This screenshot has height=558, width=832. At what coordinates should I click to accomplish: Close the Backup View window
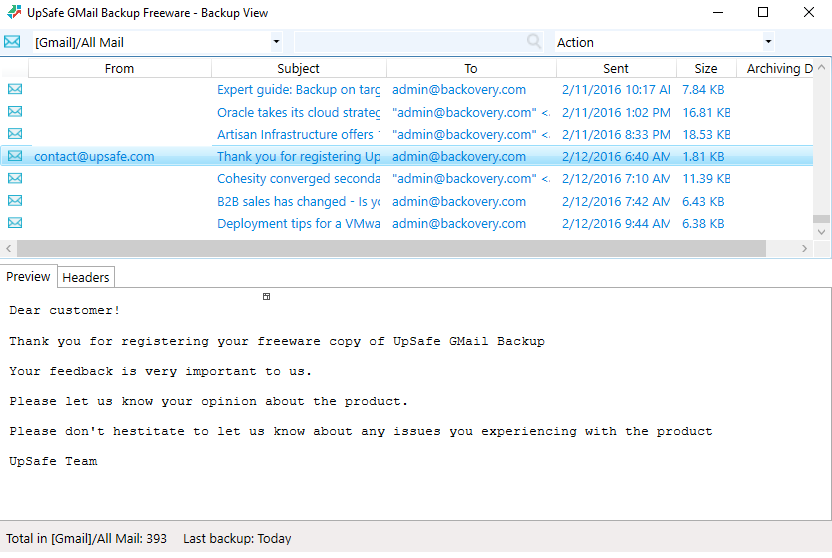pos(809,12)
